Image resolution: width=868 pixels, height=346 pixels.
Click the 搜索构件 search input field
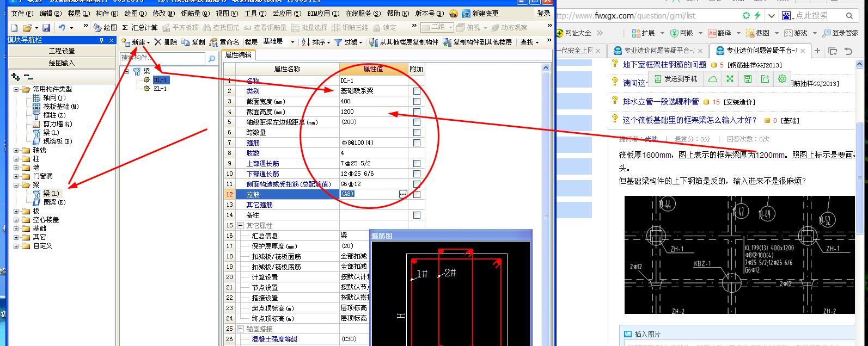click(163, 58)
